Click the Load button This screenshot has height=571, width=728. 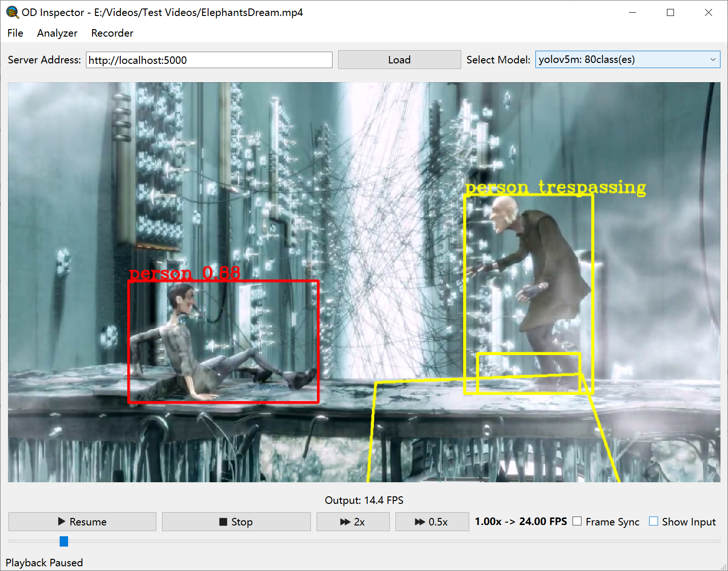(x=399, y=60)
